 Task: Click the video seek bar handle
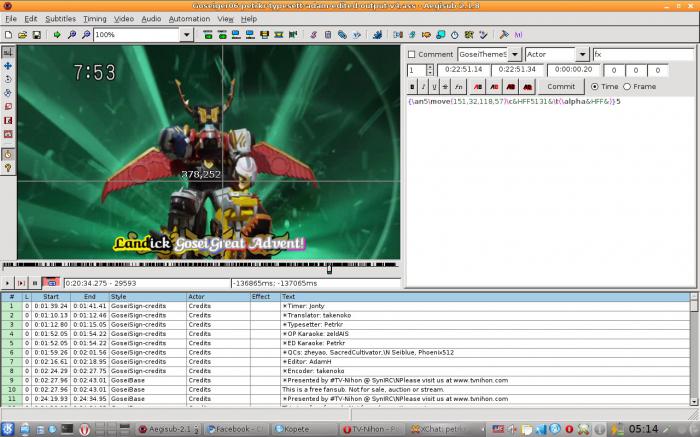pyautogui.click(x=329, y=269)
